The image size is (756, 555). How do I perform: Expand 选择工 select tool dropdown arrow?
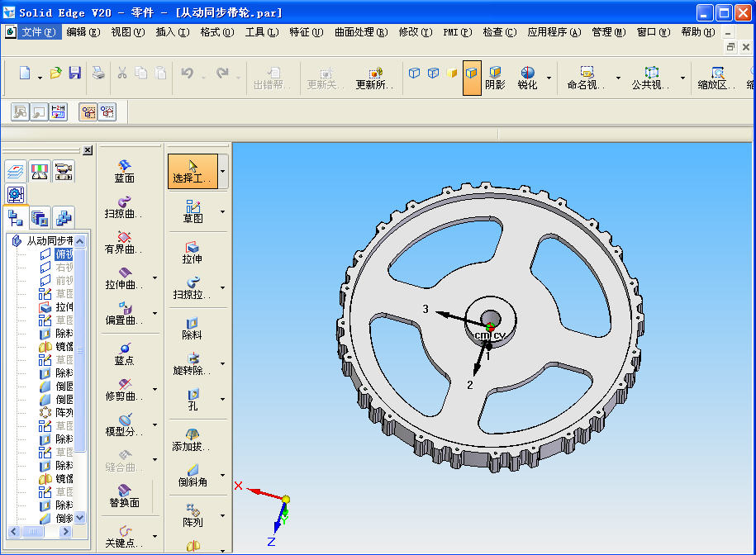coord(223,172)
